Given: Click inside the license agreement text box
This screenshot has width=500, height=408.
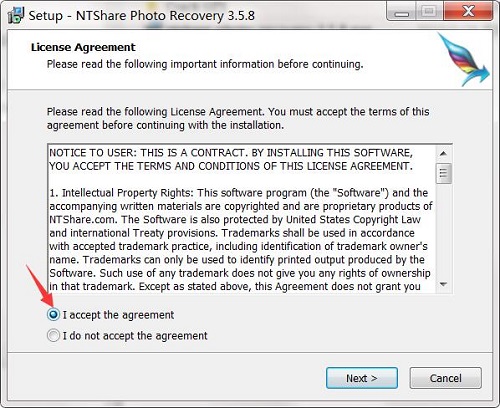Looking at the screenshot, I should (242, 219).
